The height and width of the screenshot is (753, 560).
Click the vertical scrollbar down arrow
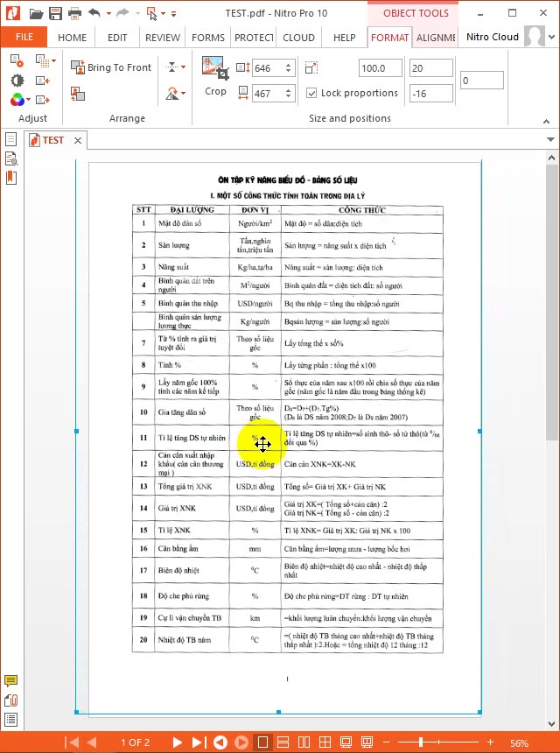551,724
